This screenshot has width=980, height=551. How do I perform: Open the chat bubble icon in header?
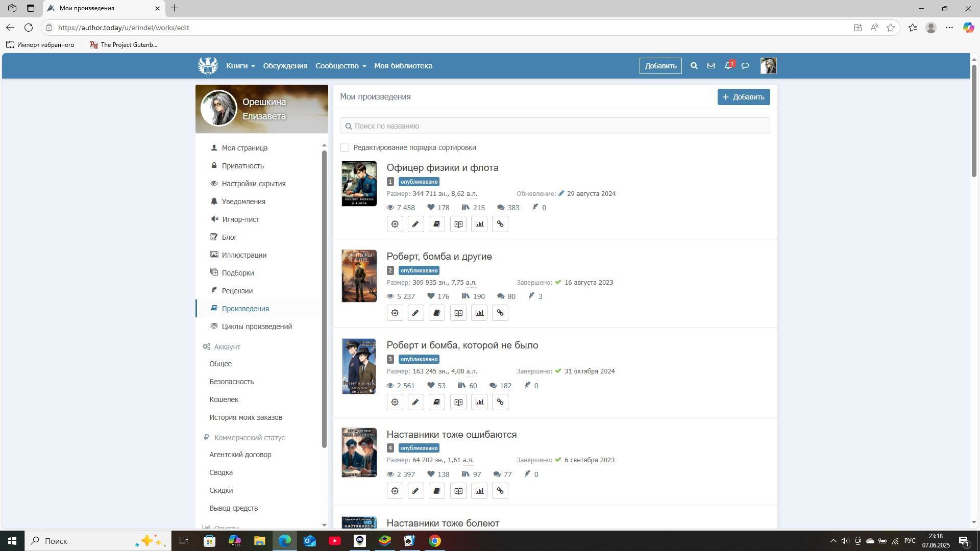[x=745, y=66]
